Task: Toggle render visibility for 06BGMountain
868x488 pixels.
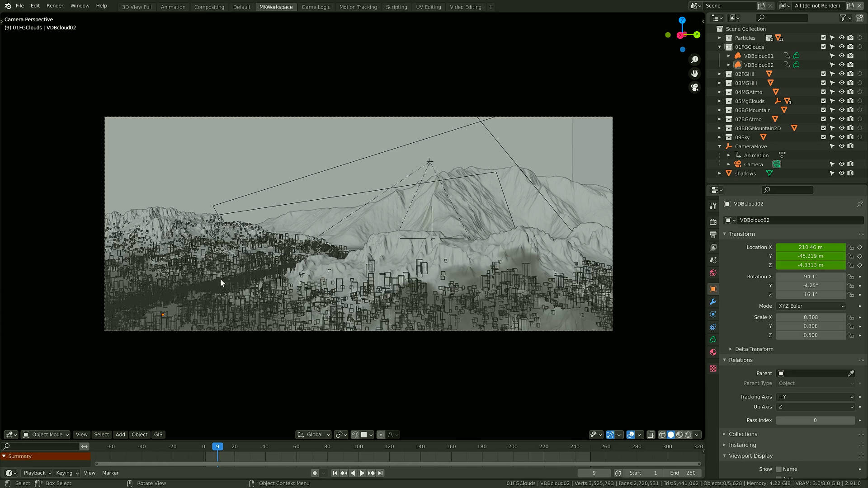Action: point(850,110)
